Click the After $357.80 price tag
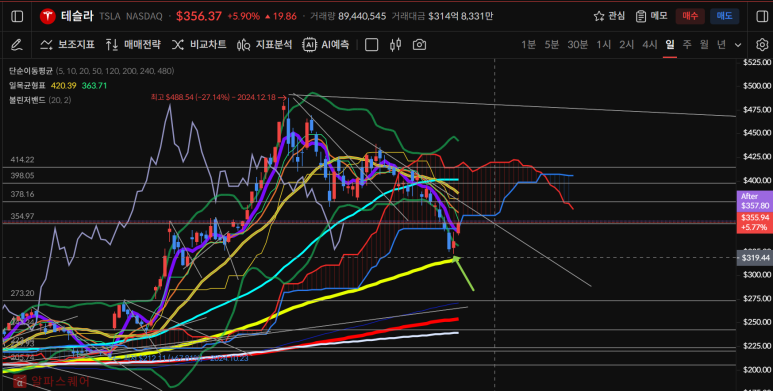This screenshot has height=391, width=773. click(755, 201)
